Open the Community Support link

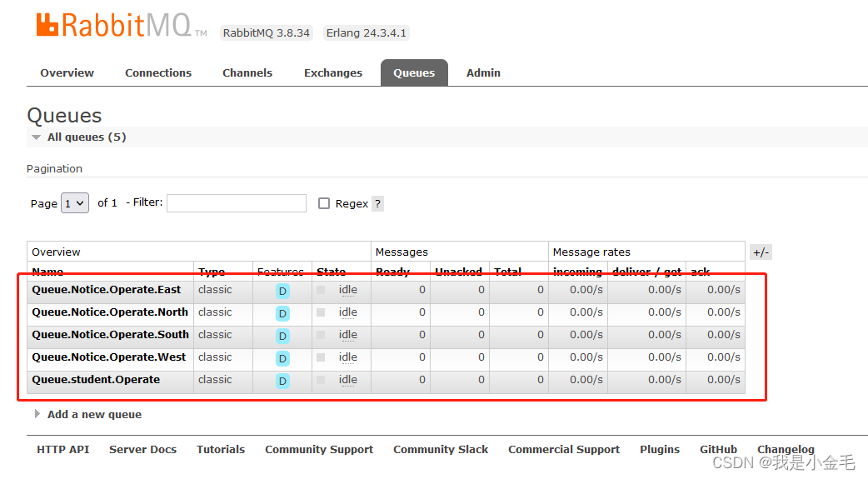[319, 450]
